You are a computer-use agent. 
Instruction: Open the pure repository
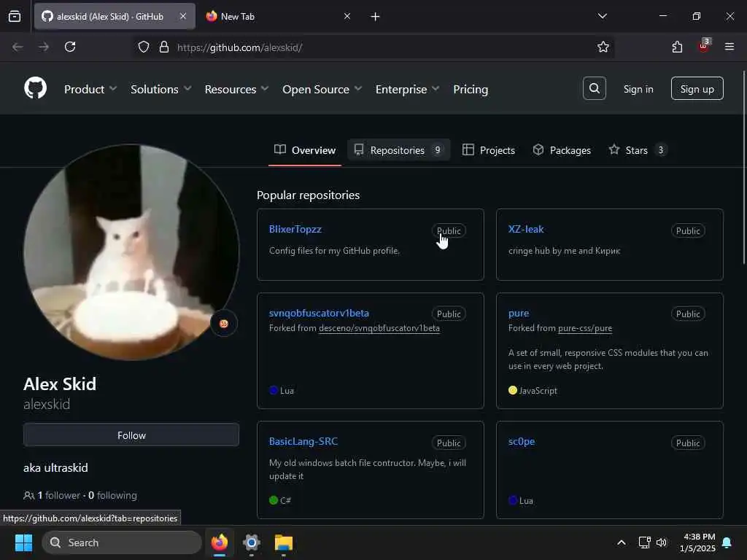coord(519,313)
